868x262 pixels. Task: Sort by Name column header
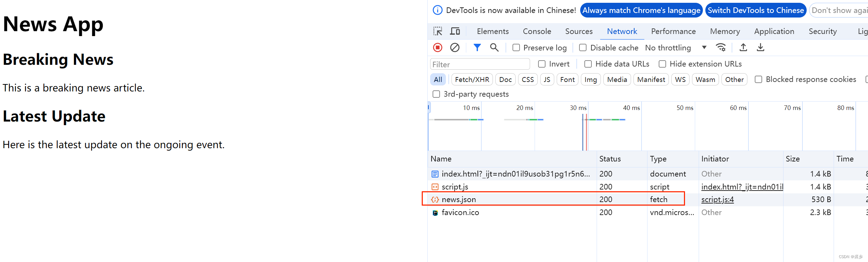pos(512,159)
